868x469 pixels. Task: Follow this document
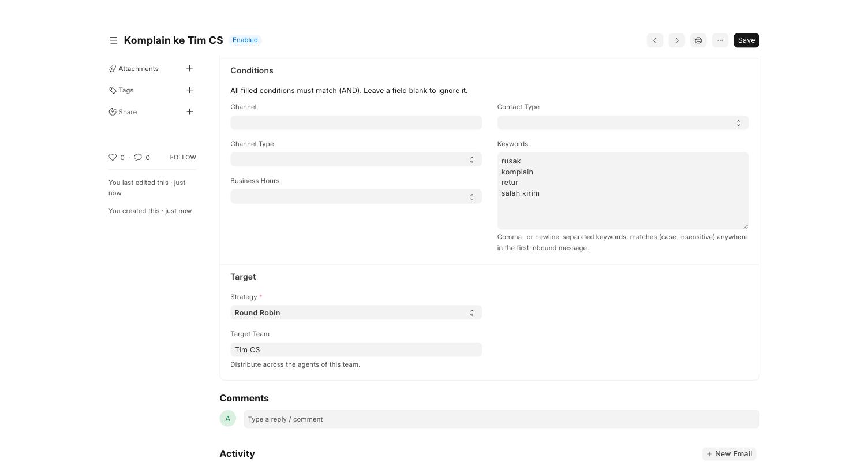click(x=183, y=157)
